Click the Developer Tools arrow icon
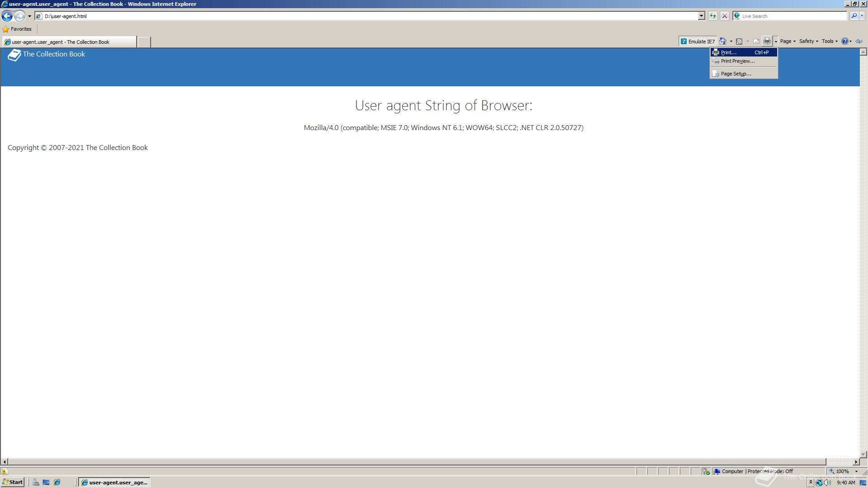 tap(859, 41)
